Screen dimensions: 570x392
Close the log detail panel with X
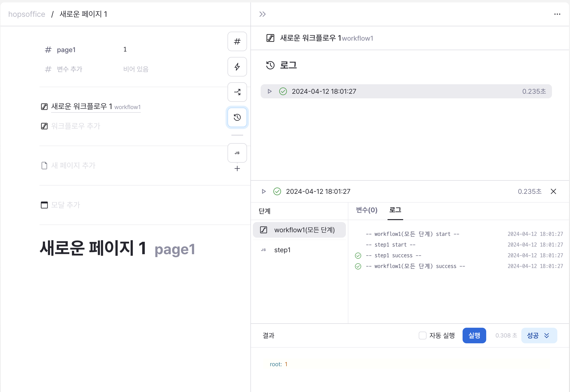553,191
